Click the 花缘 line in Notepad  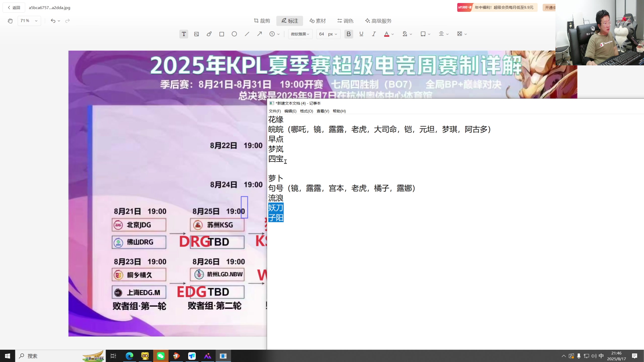point(276,120)
